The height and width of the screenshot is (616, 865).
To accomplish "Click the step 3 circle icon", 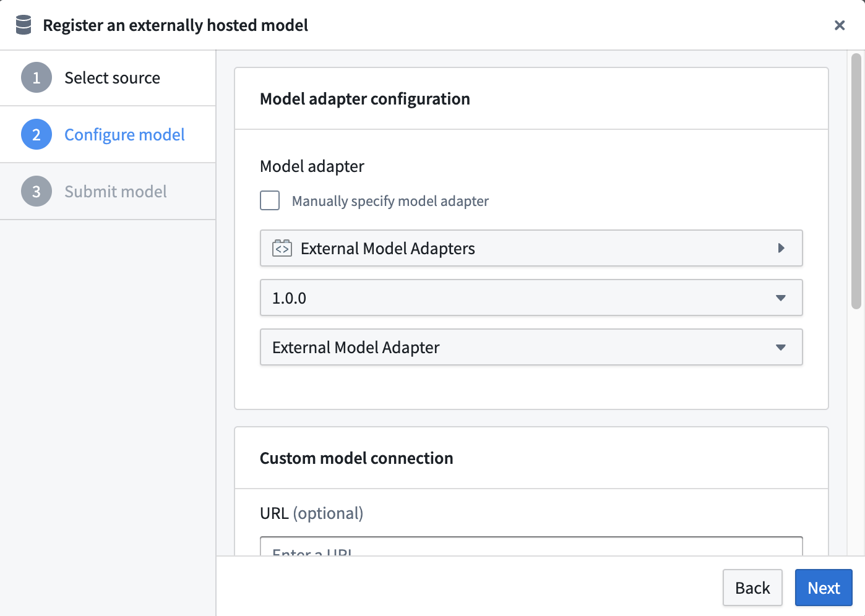I will coord(37,192).
